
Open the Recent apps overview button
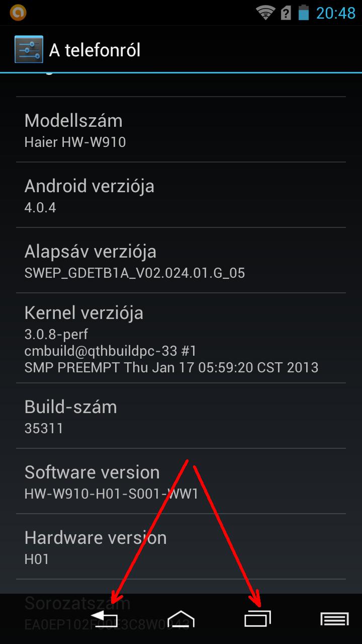(x=257, y=618)
